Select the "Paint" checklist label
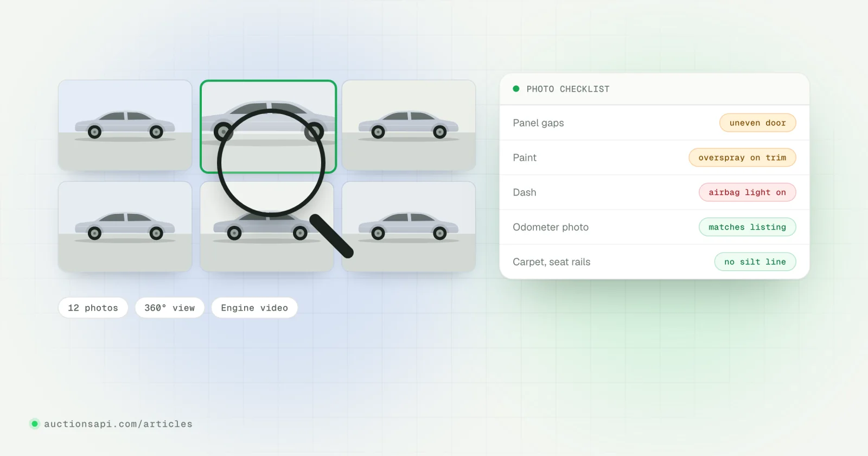 (x=525, y=157)
